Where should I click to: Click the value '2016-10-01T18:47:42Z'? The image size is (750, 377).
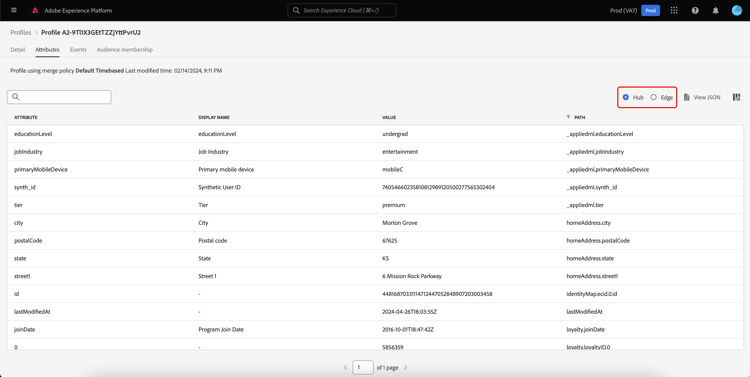[x=409, y=330]
